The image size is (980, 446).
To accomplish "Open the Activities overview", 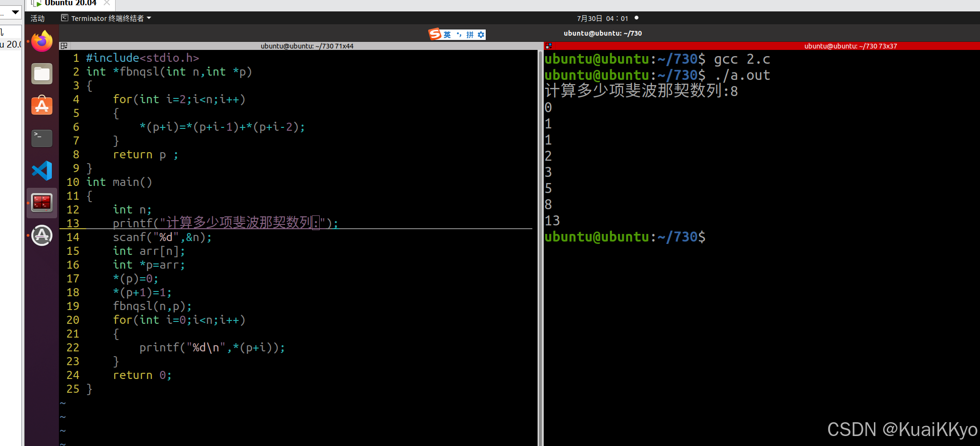I will point(37,18).
